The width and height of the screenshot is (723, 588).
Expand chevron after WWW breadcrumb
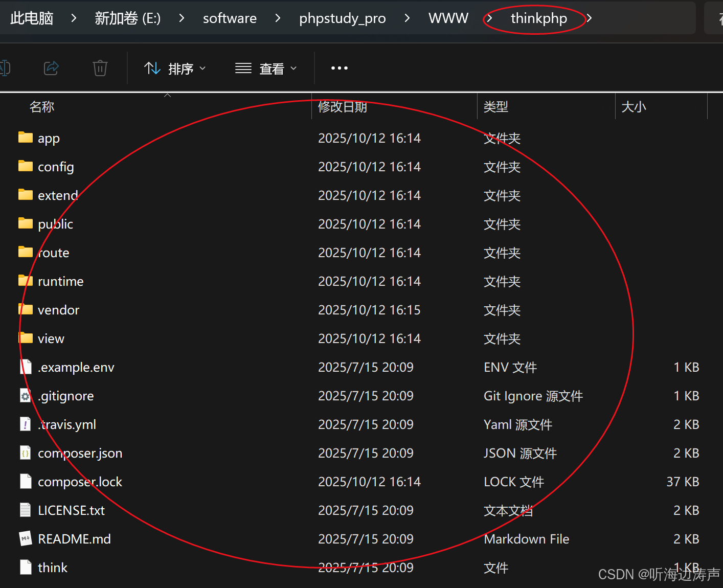[x=489, y=18]
